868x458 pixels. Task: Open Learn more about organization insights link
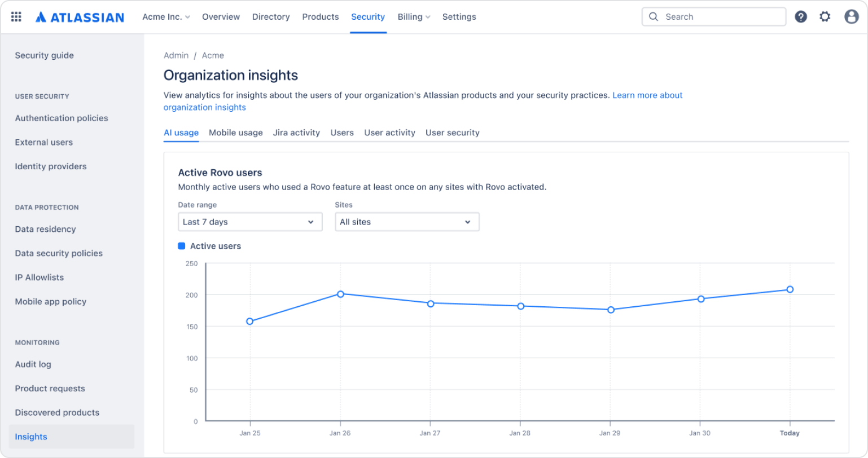pyautogui.click(x=647, y=95)
